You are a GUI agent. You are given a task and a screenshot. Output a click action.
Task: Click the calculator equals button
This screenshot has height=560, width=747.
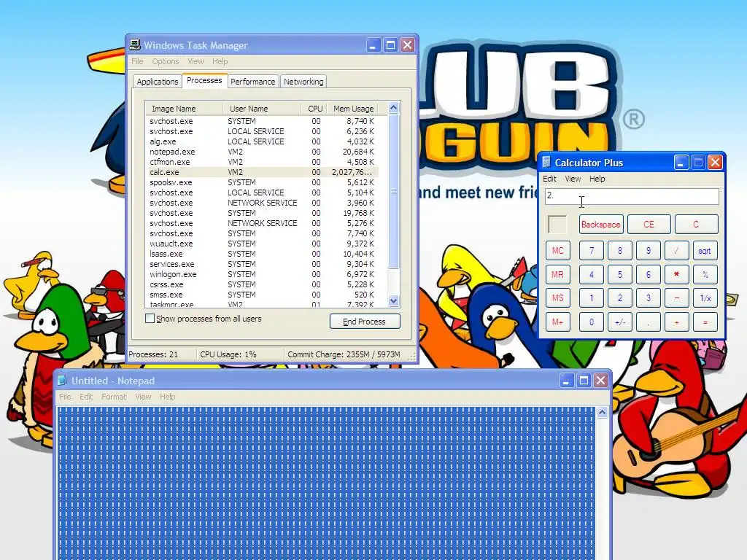click(705, 322)
